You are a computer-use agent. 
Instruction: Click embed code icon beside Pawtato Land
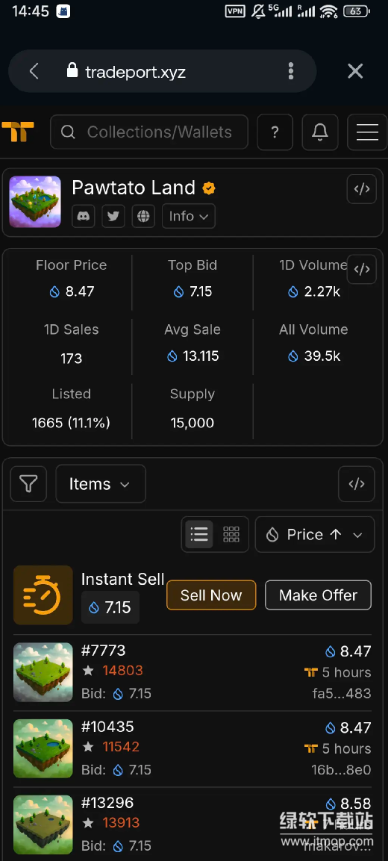(x=362, y=189)
